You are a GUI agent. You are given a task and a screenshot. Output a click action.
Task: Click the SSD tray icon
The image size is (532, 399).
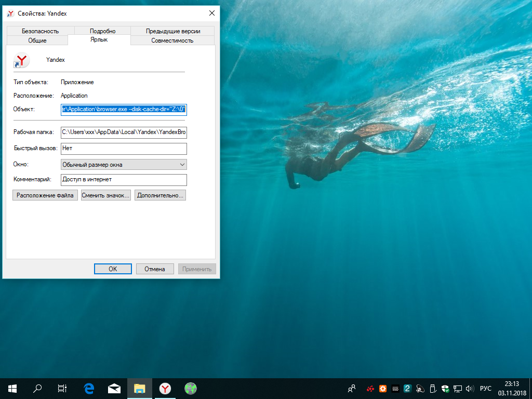coord(395,389)
